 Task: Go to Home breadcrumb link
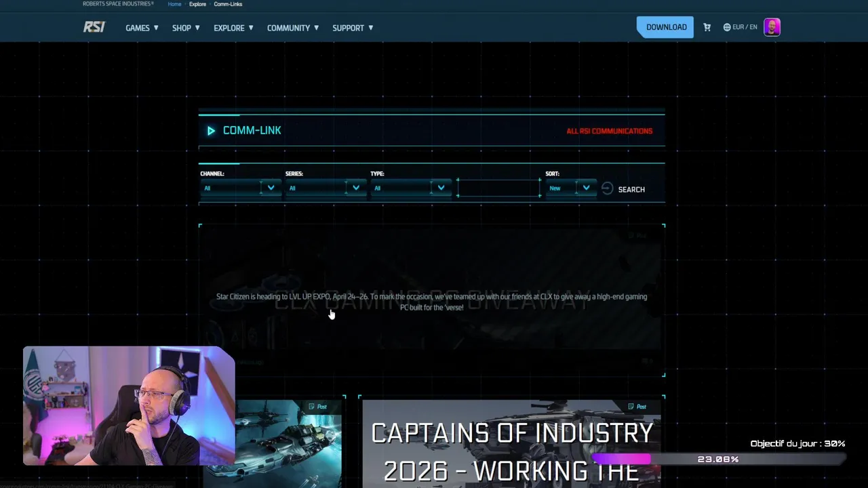[174, 4]
